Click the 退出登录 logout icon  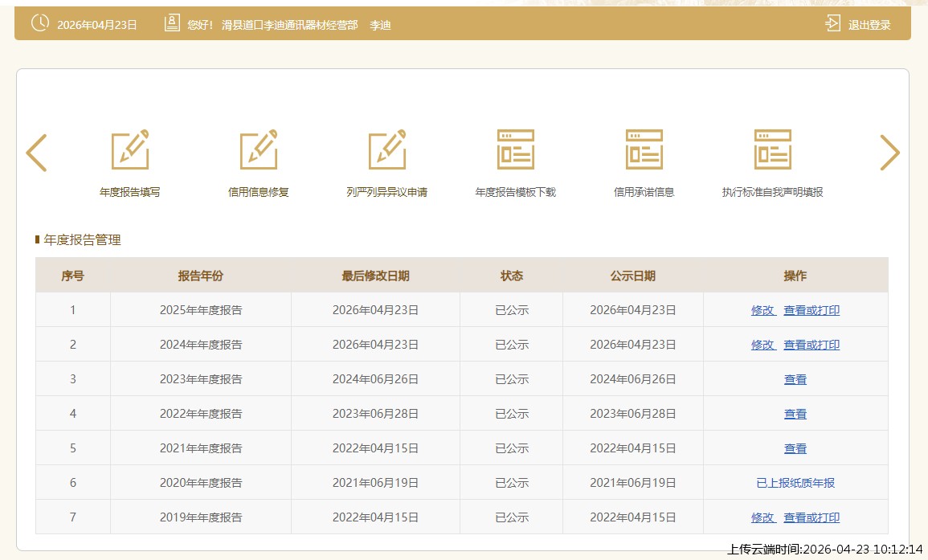point(832,24)
